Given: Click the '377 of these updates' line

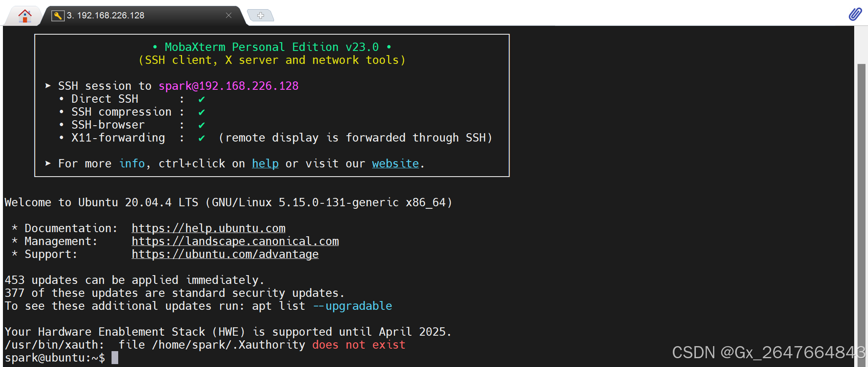Looking at the screenshot, I should [175, 293].
